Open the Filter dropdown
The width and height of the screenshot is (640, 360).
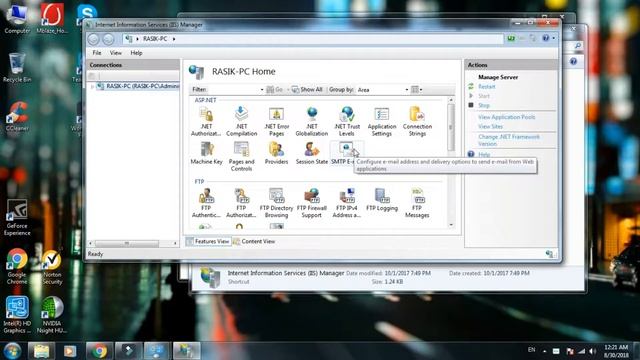pyautogui.click(x=262, y=90)
